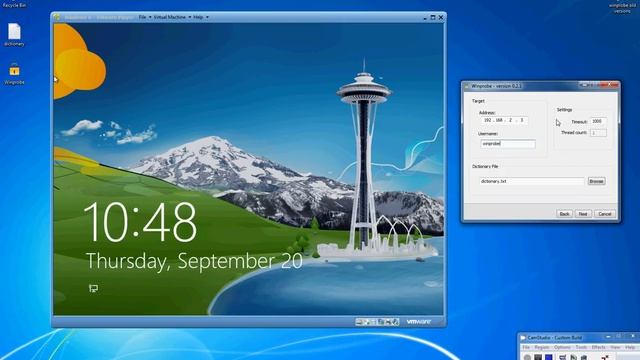Click the date text Thursday, September 20

194,262
